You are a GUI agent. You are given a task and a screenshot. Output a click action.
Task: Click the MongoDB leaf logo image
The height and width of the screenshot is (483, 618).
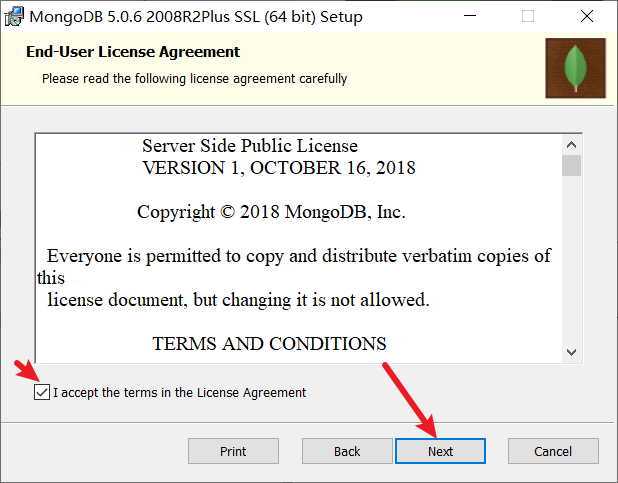point(575,68)
